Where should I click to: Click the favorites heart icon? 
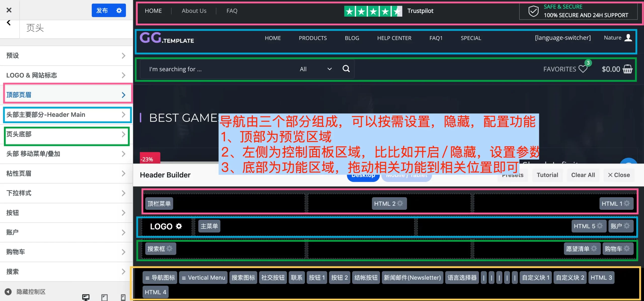coord(583,69)
